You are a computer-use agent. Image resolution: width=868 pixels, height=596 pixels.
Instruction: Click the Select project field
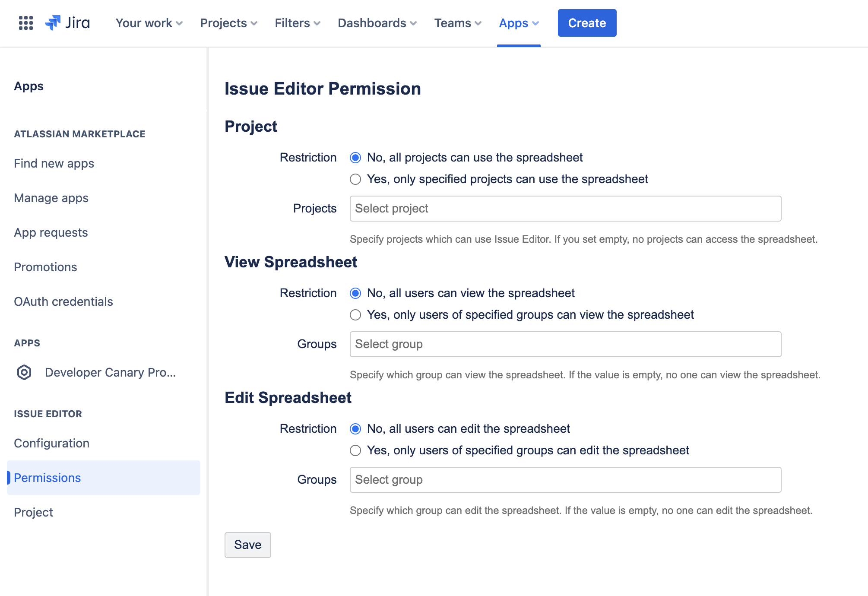click(565, 209)
